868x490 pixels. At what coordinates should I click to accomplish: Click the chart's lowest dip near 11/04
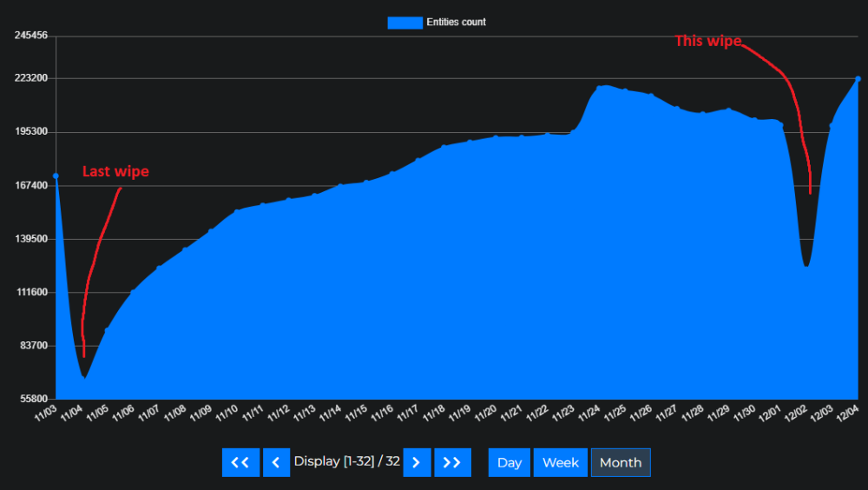84,377
